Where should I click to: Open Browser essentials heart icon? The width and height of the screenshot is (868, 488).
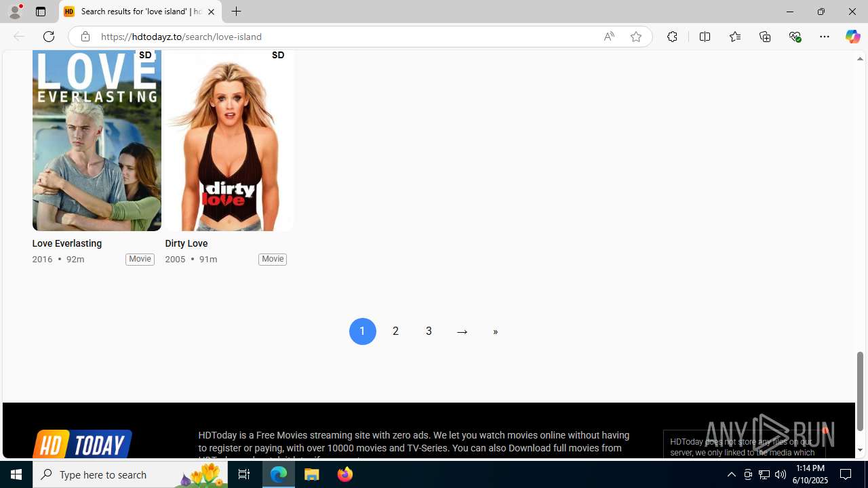[x=795, y=37]
